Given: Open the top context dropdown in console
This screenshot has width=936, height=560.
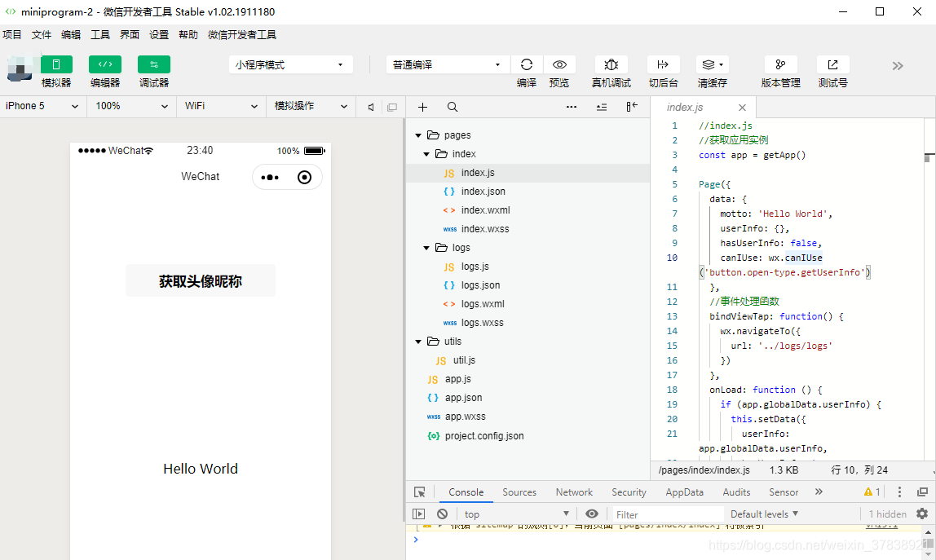Looking at the screenshot, I should [x=516, y=514].
